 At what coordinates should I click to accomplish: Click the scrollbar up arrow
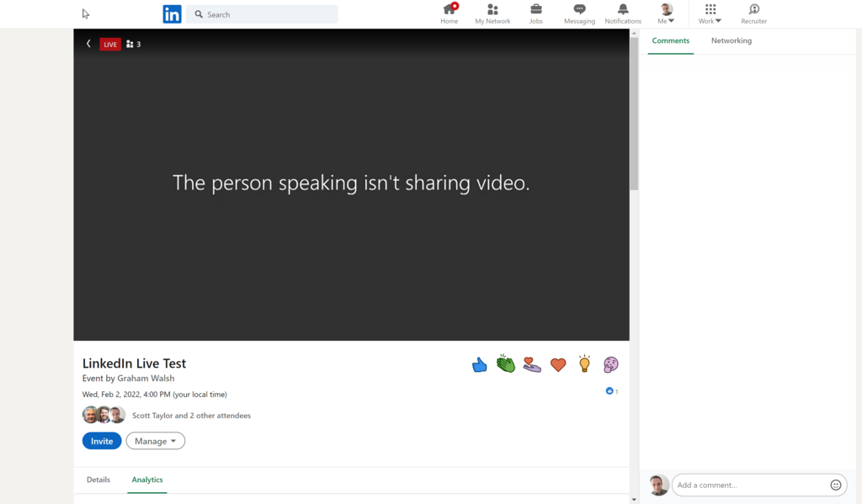tap(634, 34)
